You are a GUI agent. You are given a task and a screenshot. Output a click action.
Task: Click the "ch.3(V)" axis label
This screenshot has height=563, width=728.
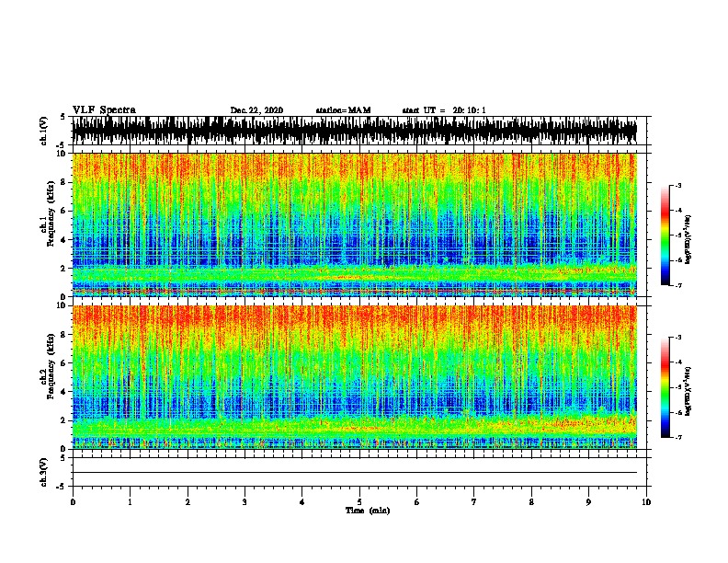43,472
